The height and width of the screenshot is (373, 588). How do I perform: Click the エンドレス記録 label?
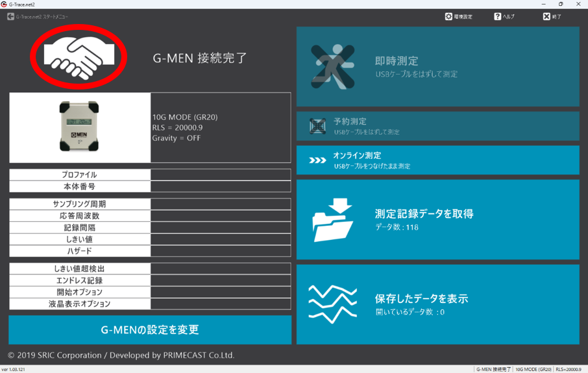click(79, 280)
